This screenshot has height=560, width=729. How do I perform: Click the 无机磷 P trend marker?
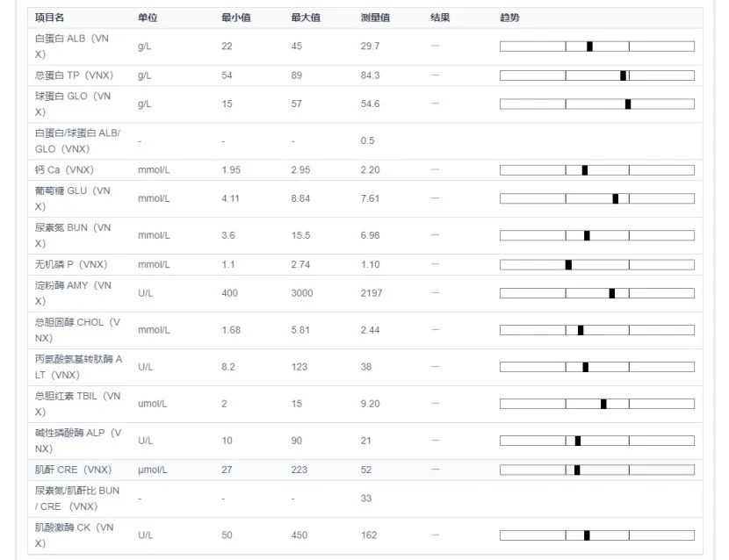pos(568,264)
